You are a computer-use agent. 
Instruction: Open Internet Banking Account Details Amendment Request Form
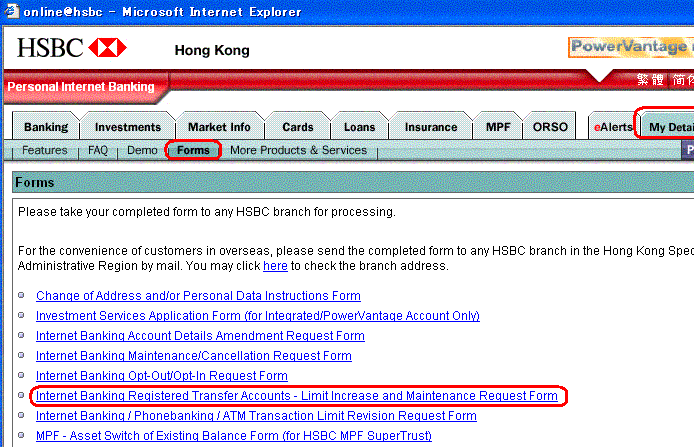[x=200, y=335]
